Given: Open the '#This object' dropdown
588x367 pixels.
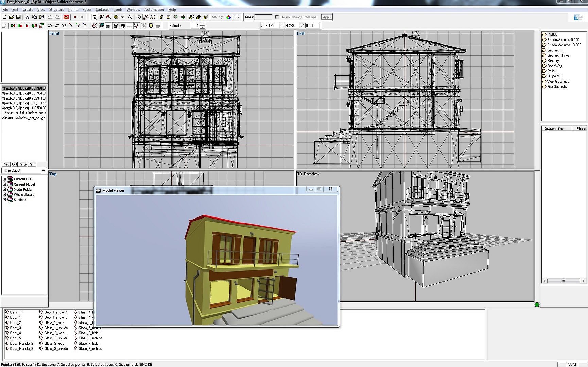Looking at the screenshot, I should (43, 171).
